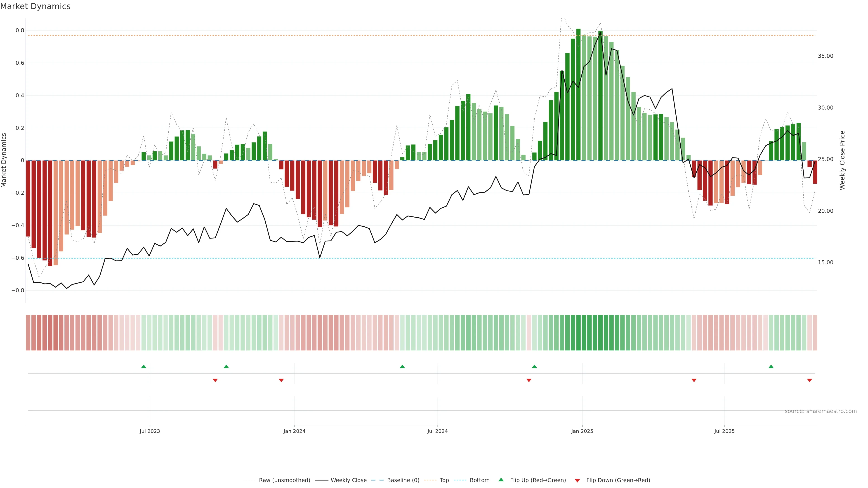The image size is (868, 488).
Task: Click the first green flip-up triangle near Jul 2023
Action: pyautogui.click(x=144, y=366)
